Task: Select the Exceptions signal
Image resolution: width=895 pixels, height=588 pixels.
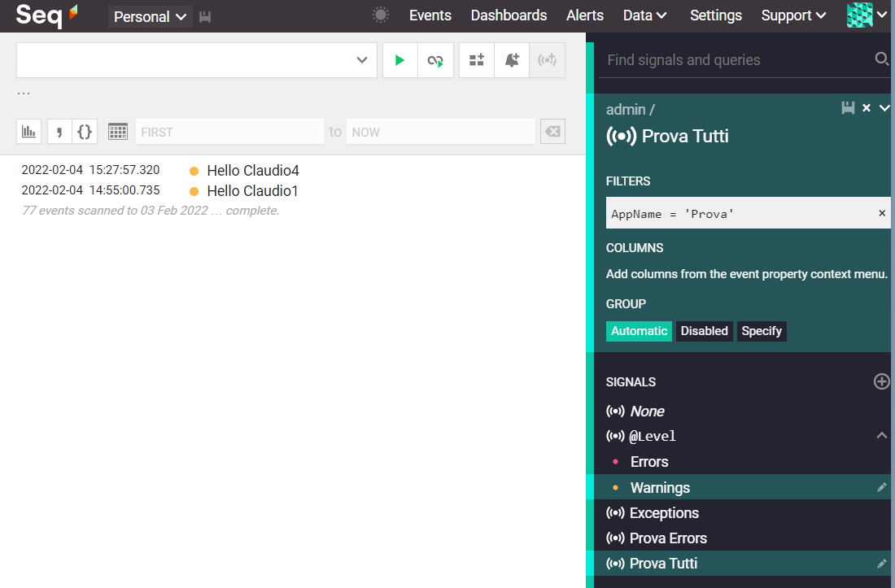Action: click(x=664, y=513)
